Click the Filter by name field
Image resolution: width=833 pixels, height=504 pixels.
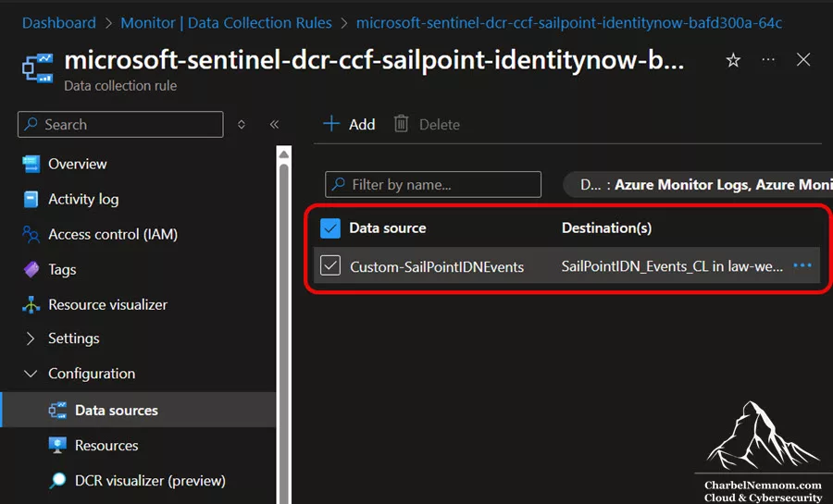(x=433, y=184)
